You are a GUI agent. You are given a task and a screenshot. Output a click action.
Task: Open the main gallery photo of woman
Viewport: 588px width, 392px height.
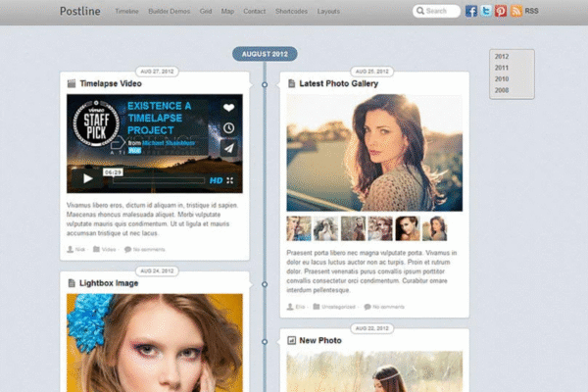pyautogui.click(x=374, y=153)
